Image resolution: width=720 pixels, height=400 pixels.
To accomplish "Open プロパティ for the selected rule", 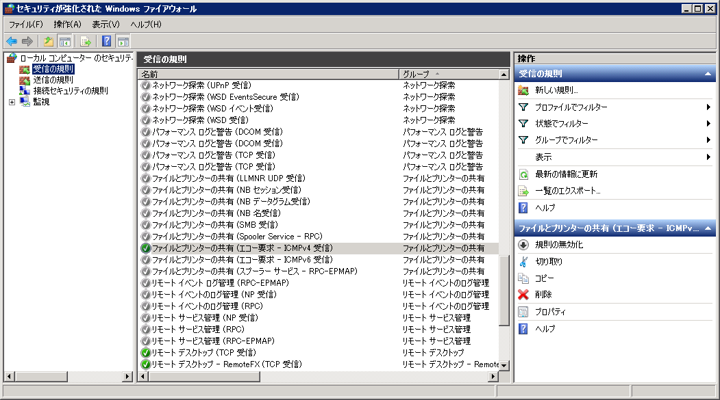I will pos(550,312).
